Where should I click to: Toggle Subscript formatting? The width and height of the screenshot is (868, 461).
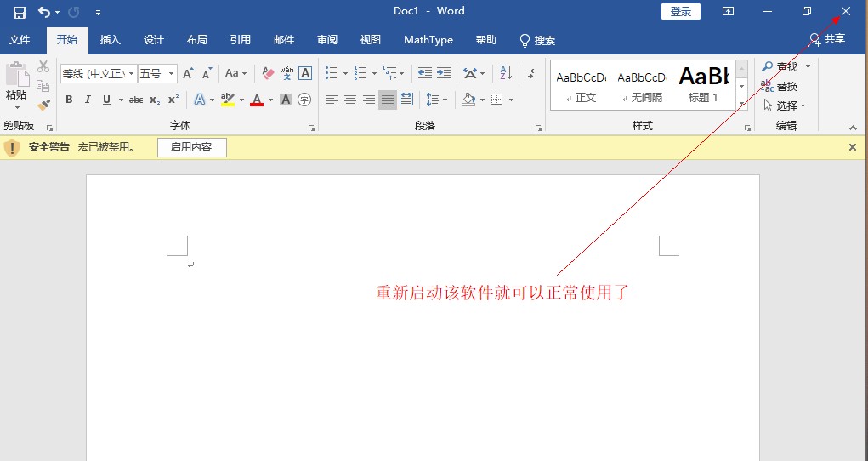tap(155, 100)
